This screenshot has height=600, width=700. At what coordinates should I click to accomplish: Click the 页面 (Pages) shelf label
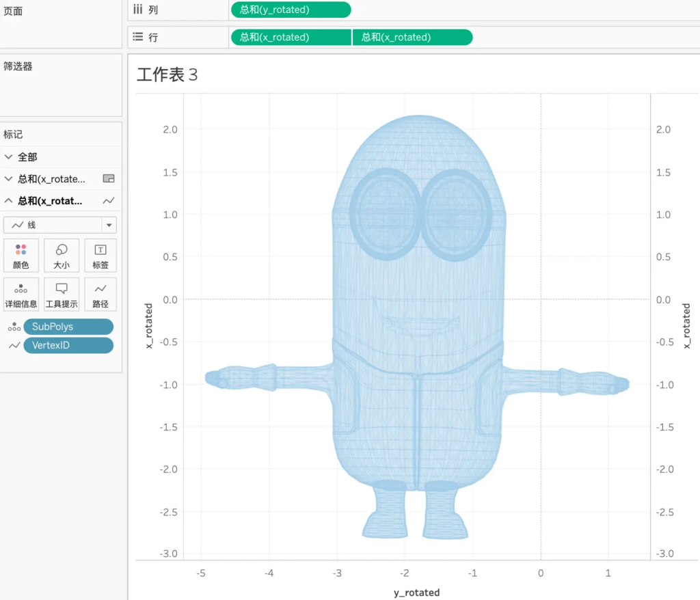click(x=13, y=11)
